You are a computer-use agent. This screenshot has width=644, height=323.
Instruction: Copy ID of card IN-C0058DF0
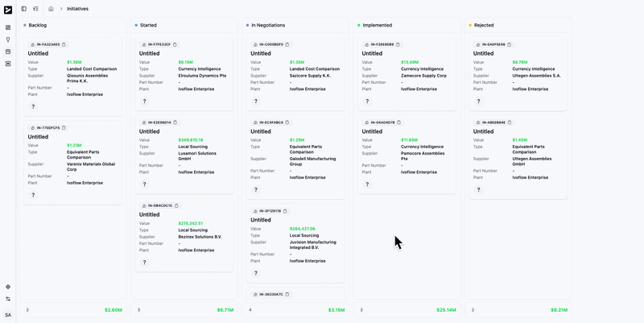pos(287,44)
